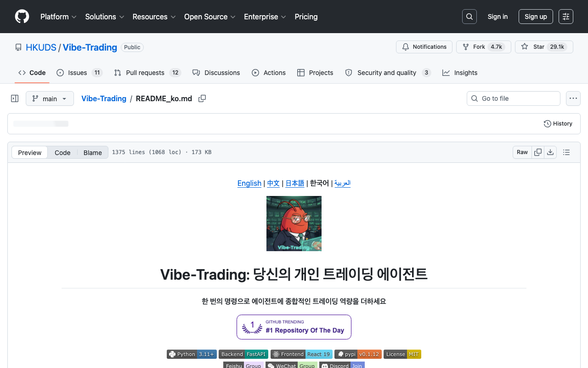Expand the Platform menu
588x368 pixels.
(x=58, y=17)
